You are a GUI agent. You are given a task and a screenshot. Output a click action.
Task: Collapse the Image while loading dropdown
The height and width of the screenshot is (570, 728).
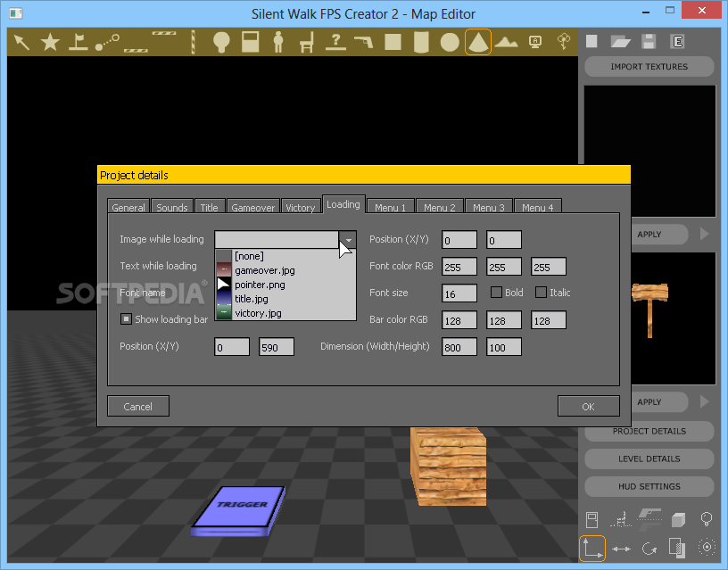point(348,240)
